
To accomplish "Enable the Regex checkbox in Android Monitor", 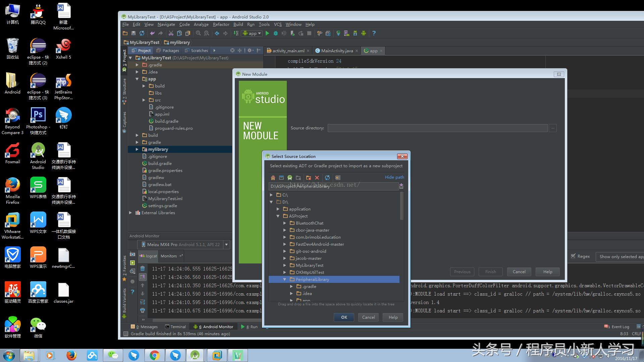I will coord(574,256).
